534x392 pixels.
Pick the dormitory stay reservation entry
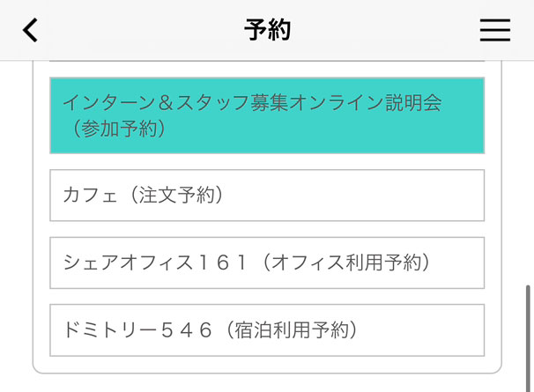click(266, 330)
